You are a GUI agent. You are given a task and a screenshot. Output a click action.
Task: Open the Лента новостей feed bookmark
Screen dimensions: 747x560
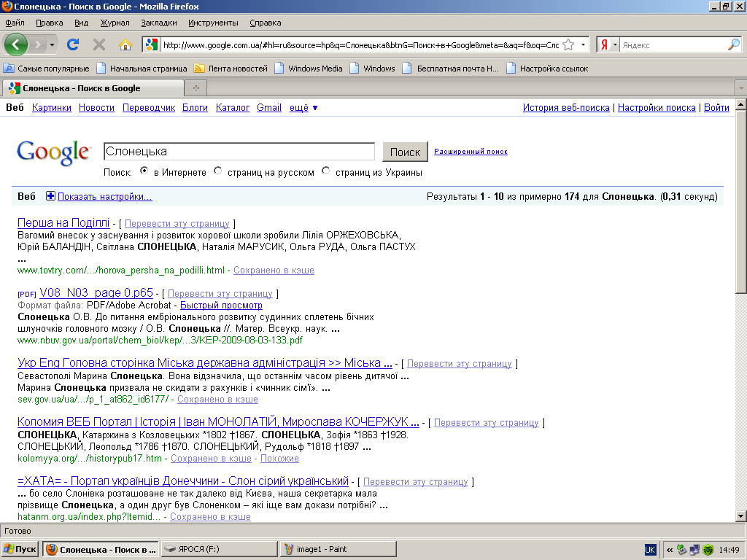click(x=231, y=68)
